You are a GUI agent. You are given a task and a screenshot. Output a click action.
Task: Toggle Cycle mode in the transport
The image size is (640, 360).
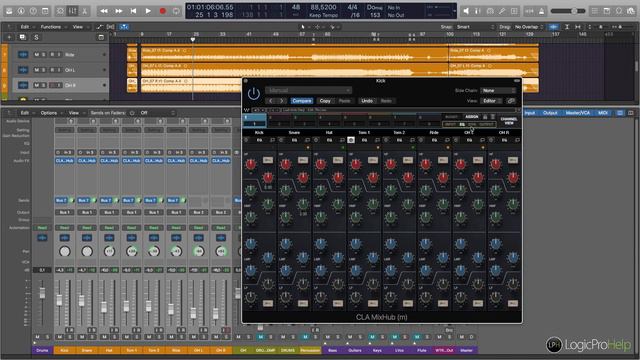(x=176, y=11)
